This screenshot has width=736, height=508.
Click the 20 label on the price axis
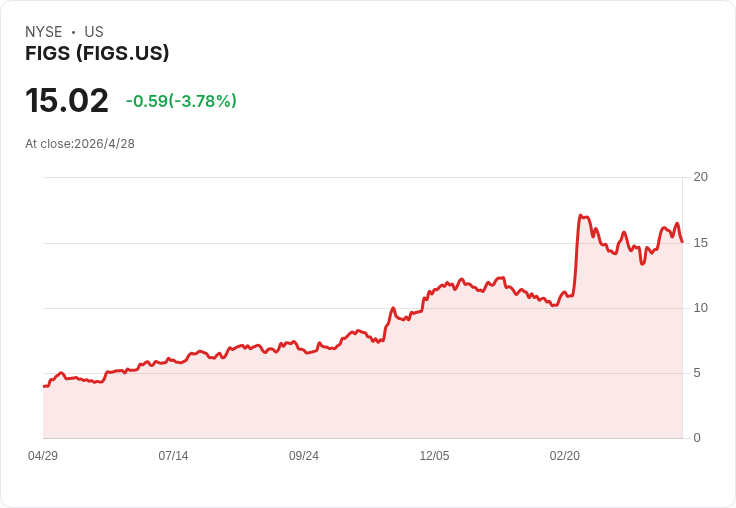[701, 177]
